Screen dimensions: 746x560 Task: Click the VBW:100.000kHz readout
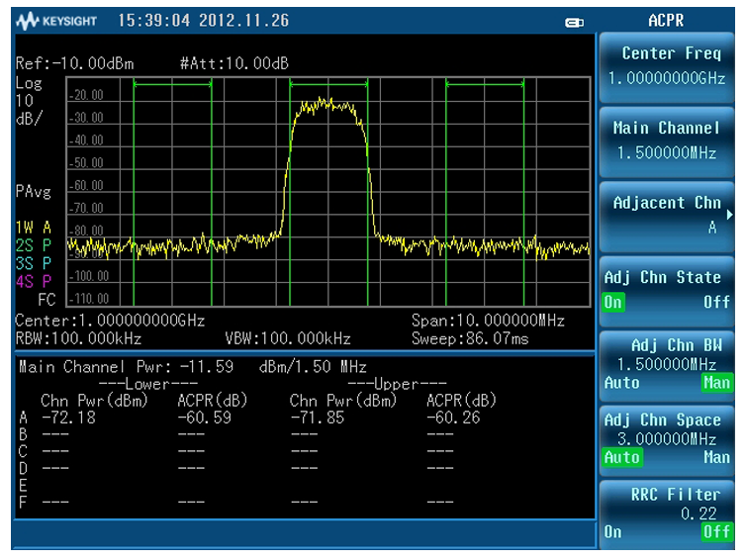(x=288, y=338)
